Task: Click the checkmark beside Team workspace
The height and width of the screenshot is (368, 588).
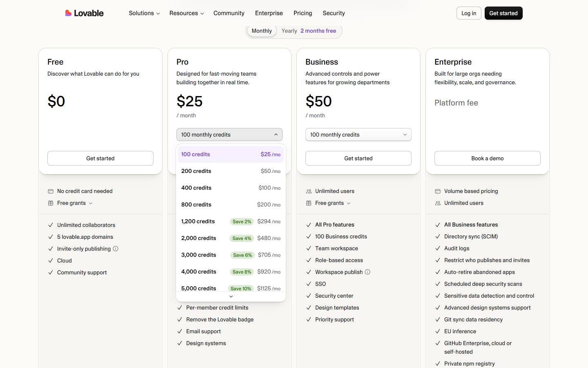Action: click(309, 248)
